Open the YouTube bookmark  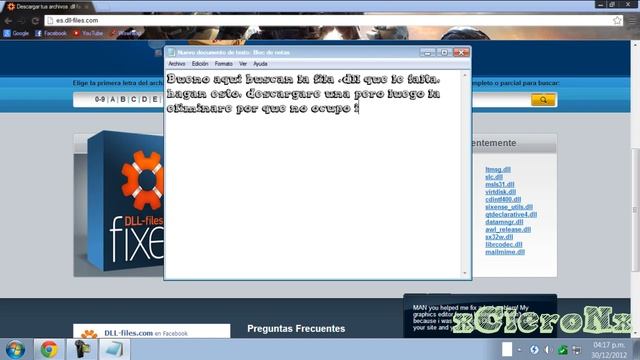tap(88, 33)
